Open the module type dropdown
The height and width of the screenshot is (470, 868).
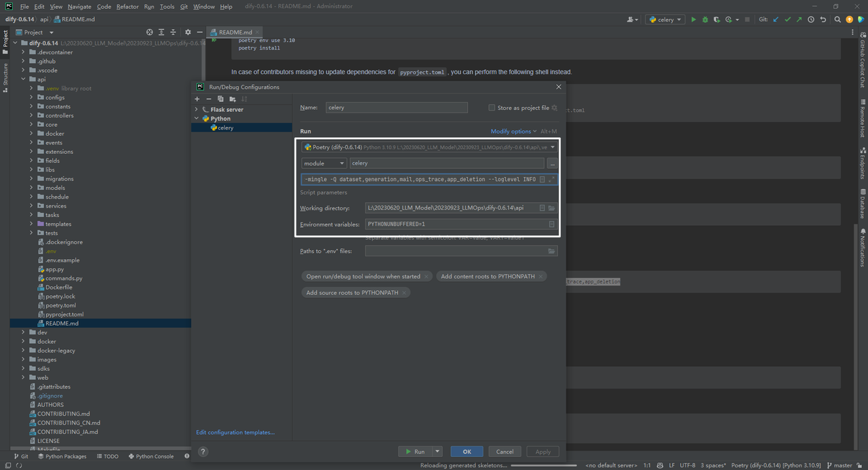323,163
